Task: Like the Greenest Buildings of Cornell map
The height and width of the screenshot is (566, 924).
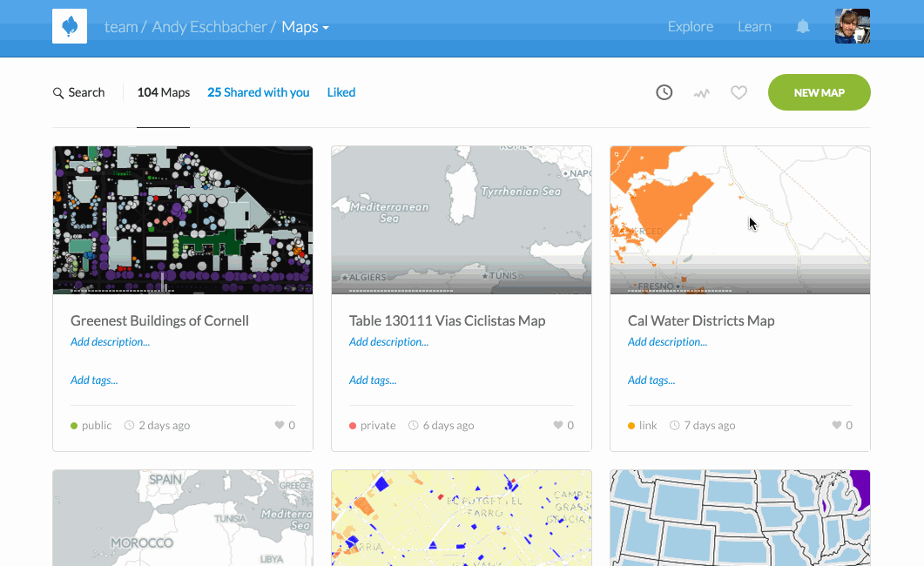Action: 280,426
